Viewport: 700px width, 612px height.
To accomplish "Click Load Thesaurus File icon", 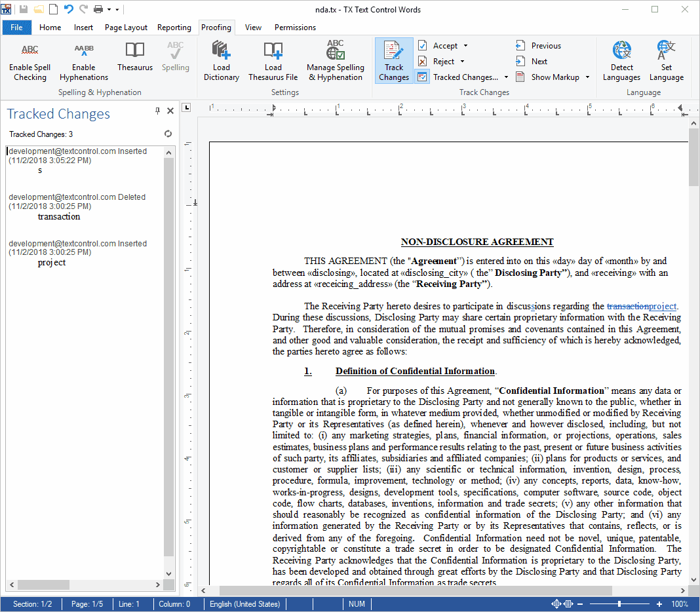I will pyautogui.click(x=273, y=51).
